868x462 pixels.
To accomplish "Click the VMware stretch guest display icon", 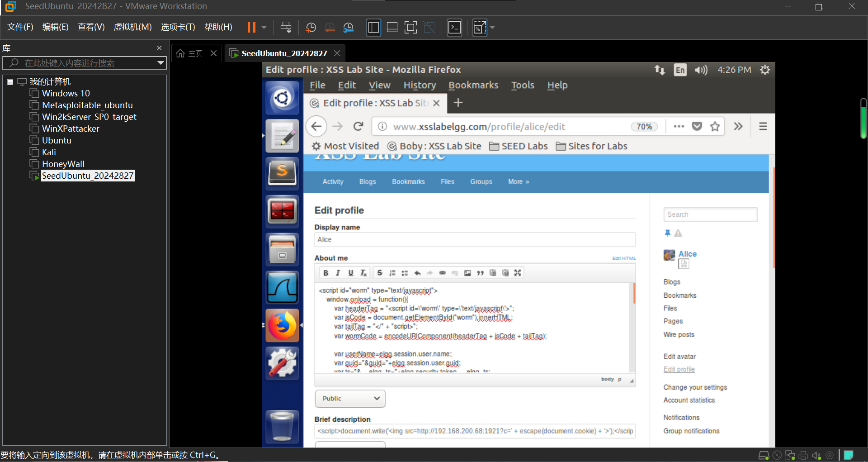I will (x=479, y=28).
